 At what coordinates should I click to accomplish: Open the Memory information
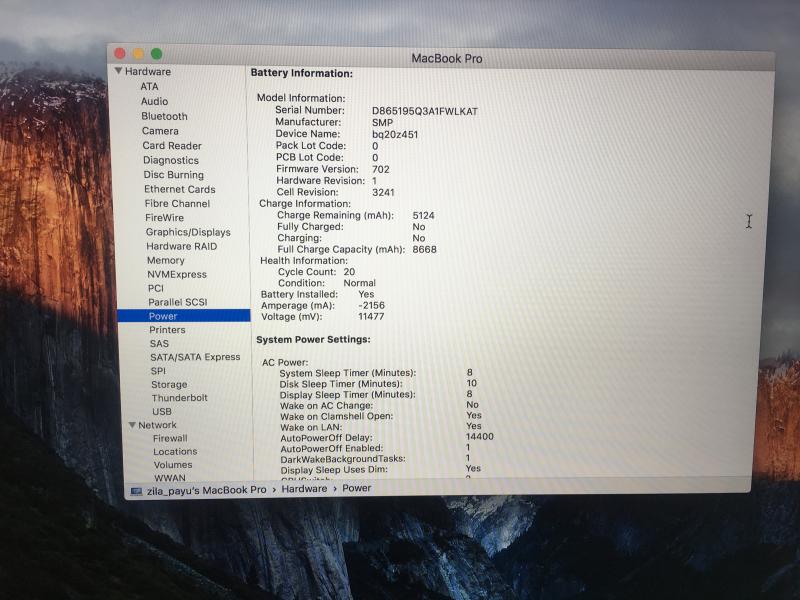click(x=166, y=260)
